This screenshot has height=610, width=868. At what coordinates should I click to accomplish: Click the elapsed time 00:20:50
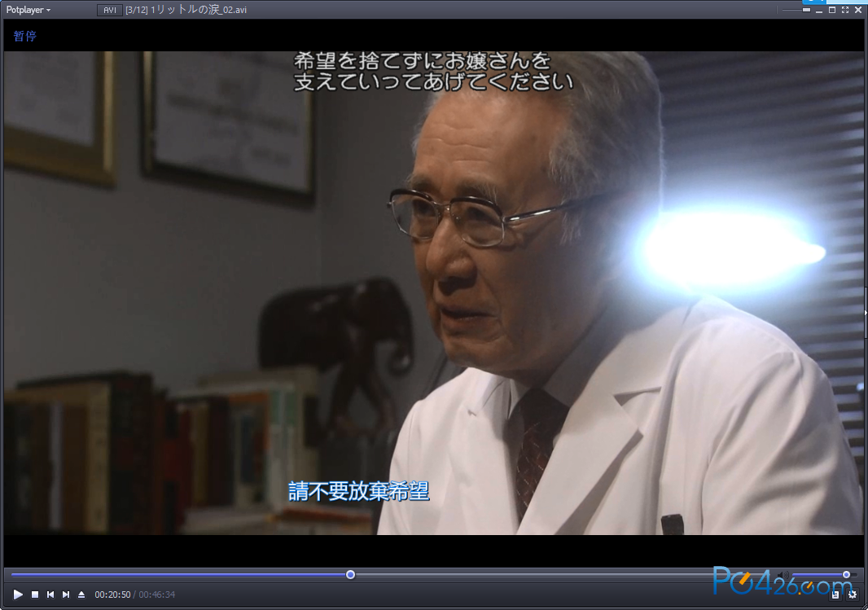pyautogui.click(x=112, y=595)
